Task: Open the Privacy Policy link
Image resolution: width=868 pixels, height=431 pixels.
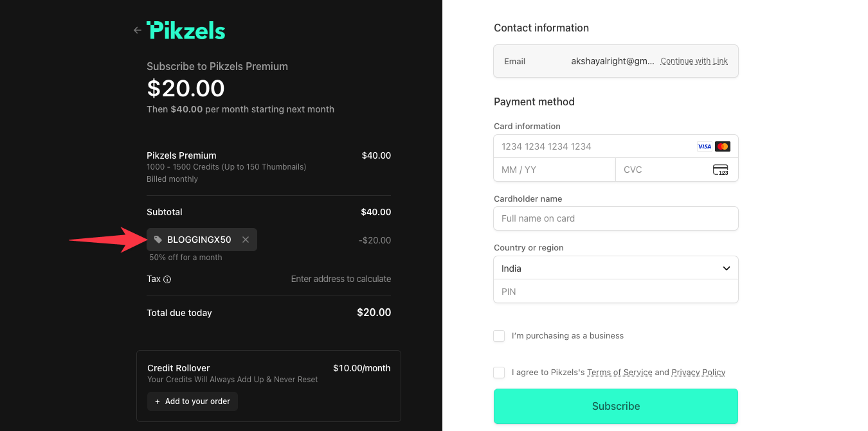Action: click(x=698, y=372)
